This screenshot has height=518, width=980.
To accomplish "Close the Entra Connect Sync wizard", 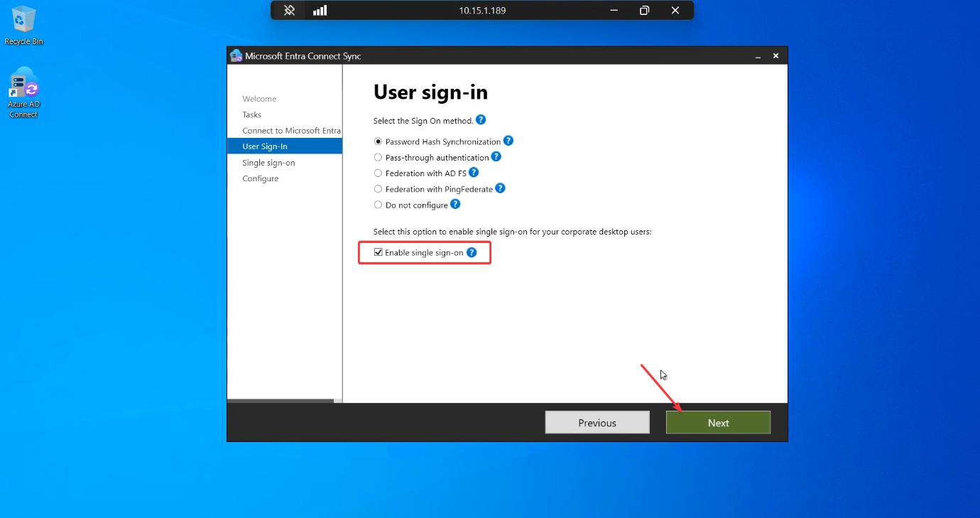I will point(775,56).
